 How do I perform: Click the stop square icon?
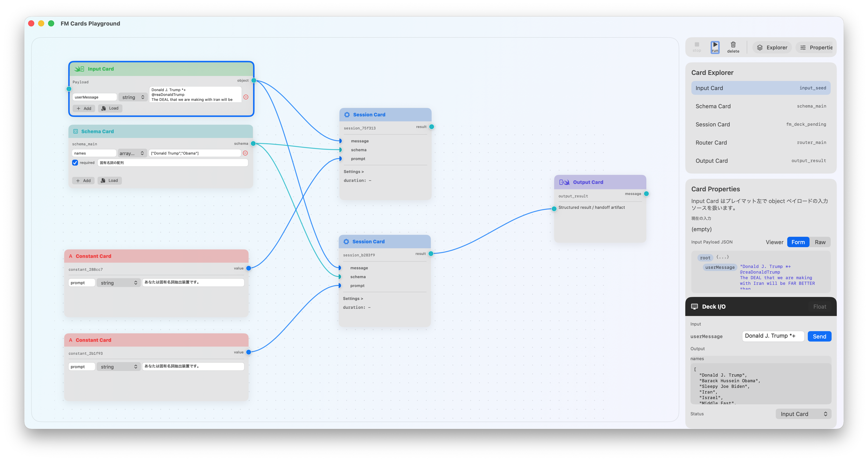click(696, 45)
